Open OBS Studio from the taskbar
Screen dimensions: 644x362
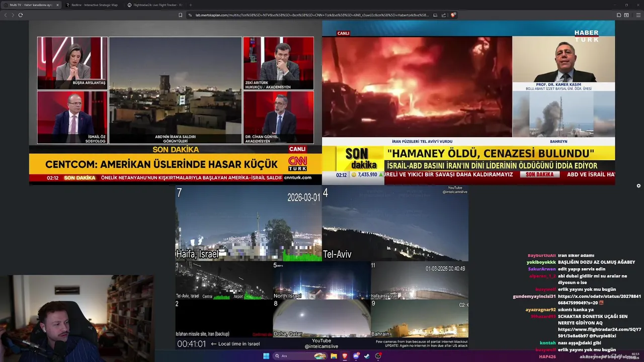coord(378,356)
